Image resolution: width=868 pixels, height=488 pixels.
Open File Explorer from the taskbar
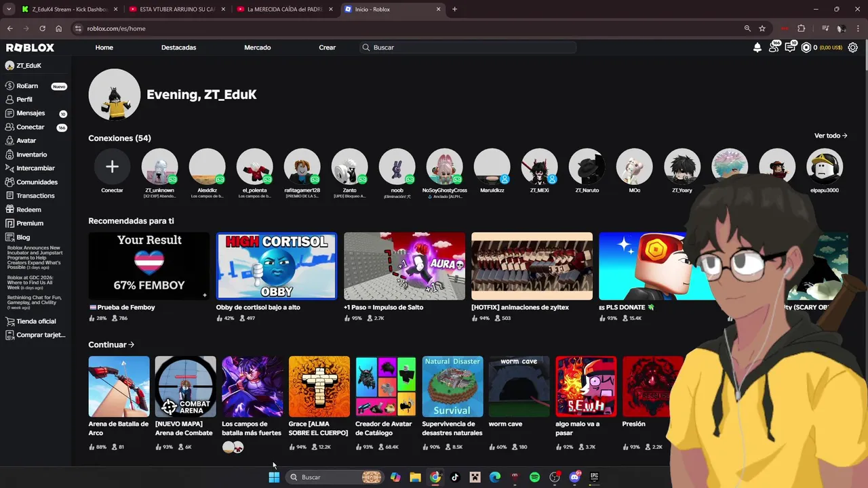(415, 477)
